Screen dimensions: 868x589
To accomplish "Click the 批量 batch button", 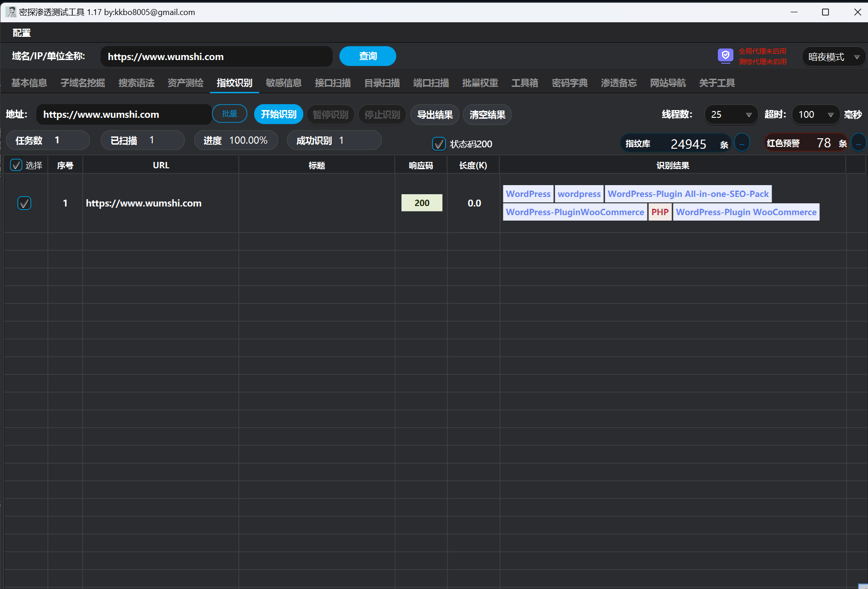I will point(229,114).
